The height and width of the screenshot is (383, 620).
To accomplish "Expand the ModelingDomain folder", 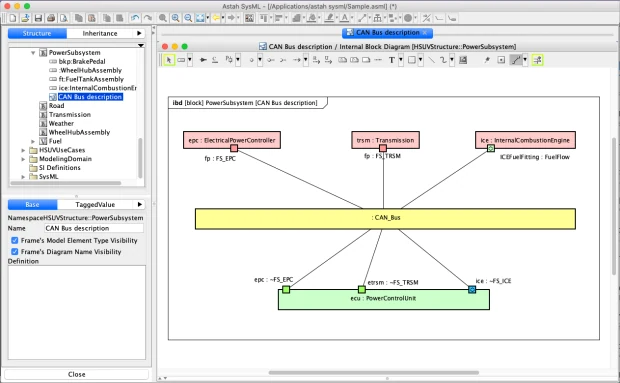I will click(x=23, y=159).
